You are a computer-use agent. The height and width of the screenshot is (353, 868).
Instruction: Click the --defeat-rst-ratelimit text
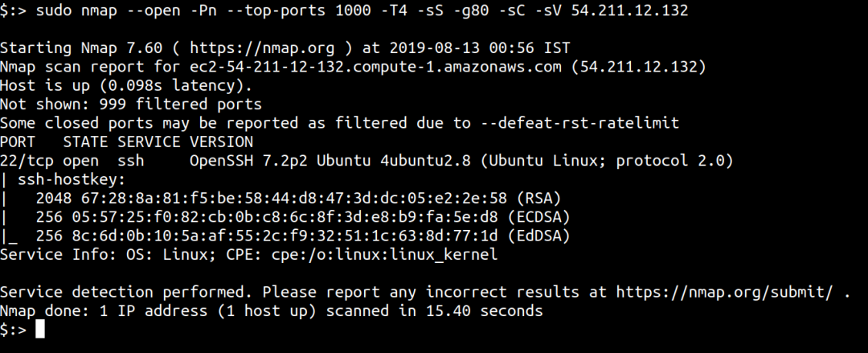pos(588,123)
